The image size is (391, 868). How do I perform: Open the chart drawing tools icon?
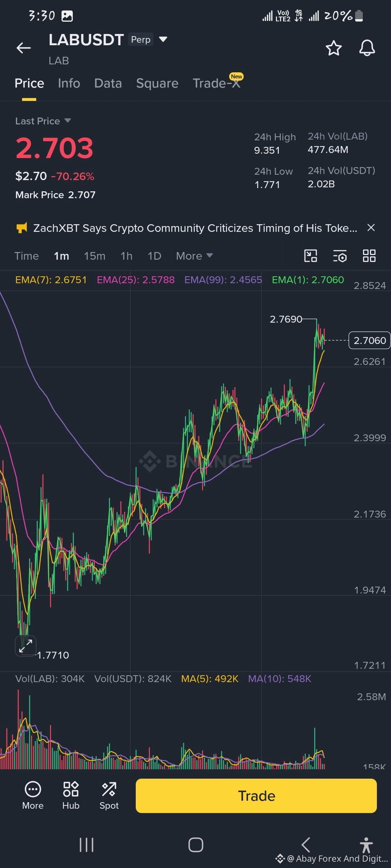[311, 256]
